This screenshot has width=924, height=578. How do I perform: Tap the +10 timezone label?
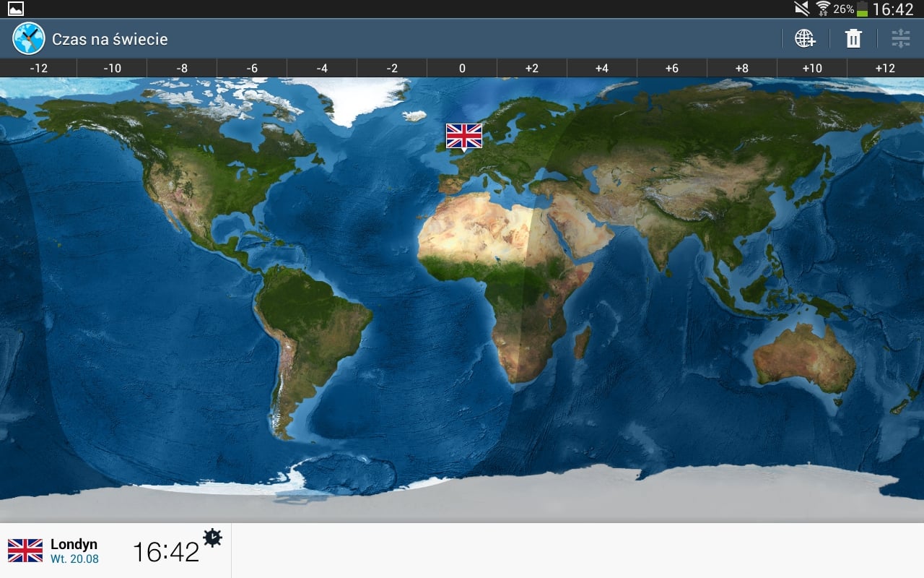812,68
